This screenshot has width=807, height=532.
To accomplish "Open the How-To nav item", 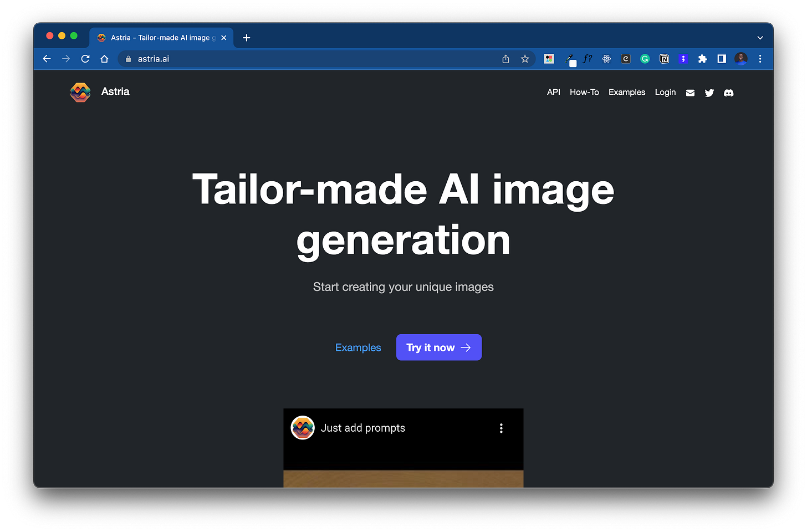I will (x=584, y=93).
